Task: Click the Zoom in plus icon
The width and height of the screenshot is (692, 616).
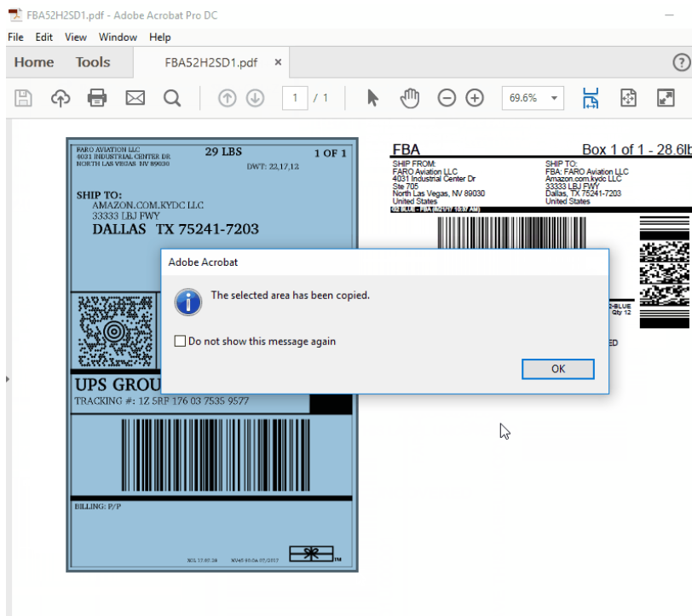Action: [x=475, y=98]
